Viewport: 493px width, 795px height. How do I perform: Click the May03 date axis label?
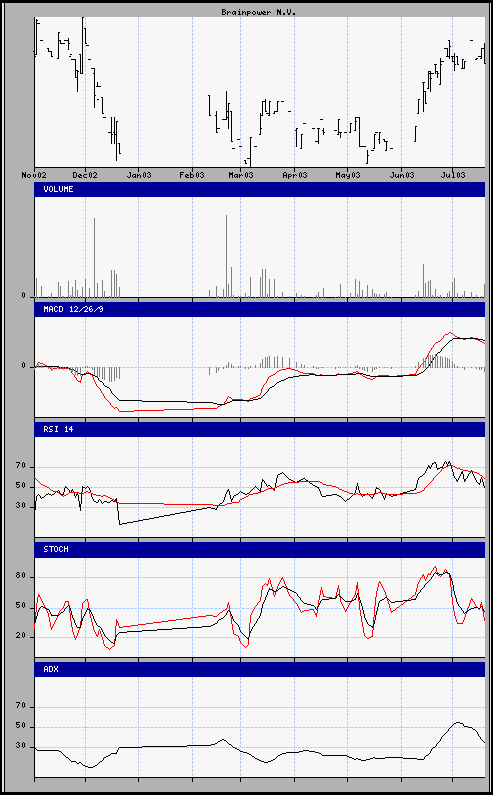pyautogui.click(x=347, y=175)
